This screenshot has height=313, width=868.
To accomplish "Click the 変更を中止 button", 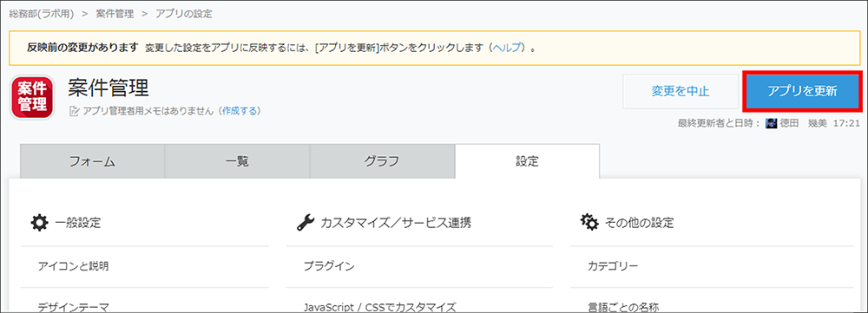I will tap(681, 91).
